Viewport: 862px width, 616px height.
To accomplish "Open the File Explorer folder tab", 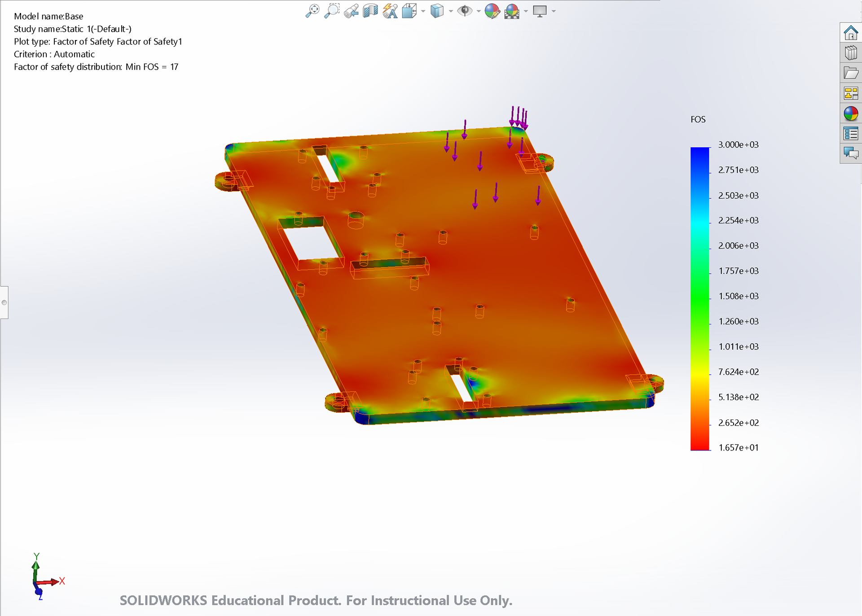I will (x=850, y=73).
